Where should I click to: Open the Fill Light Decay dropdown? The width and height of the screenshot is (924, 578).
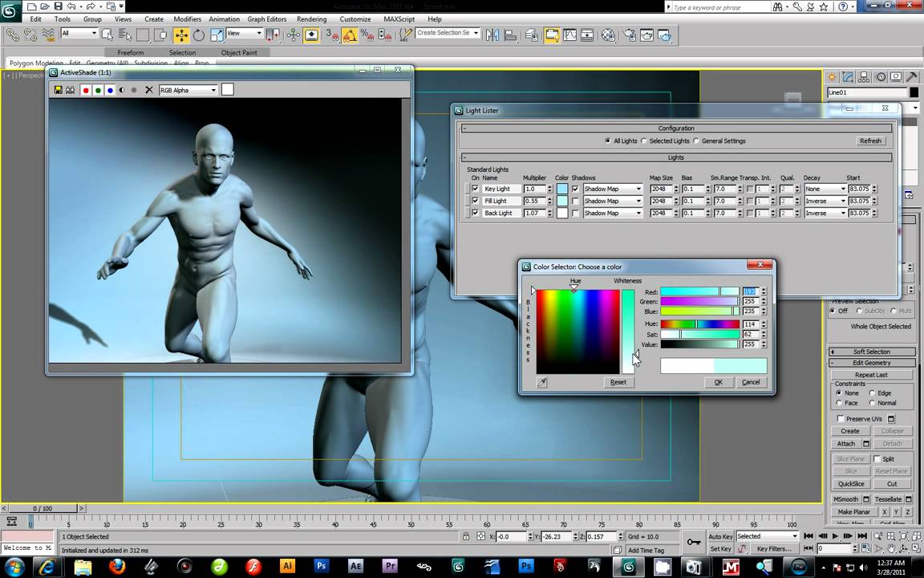click(825, 201)
